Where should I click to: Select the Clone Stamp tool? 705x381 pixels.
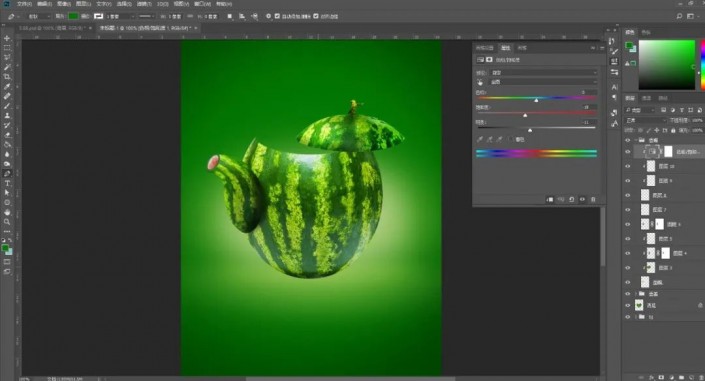(x=7, y=115)
